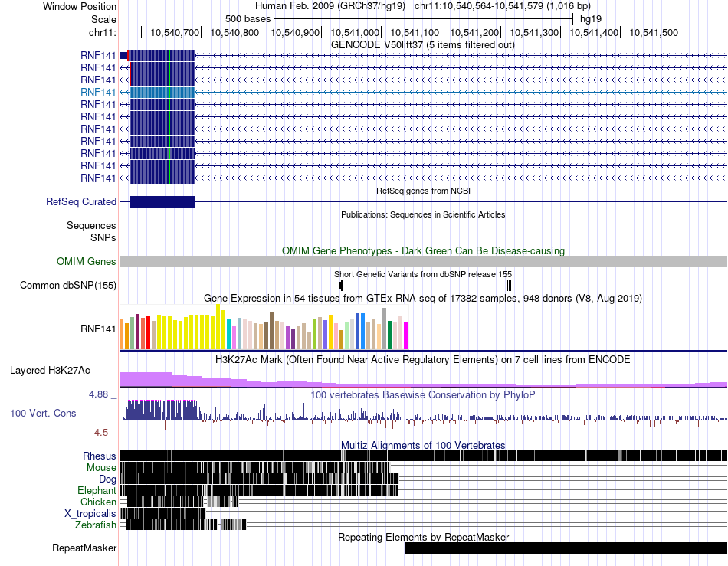Viewport: 728px width, 566px height.
Task: Open the GENCODE V50lift37 track title
Action: (423, 45)
